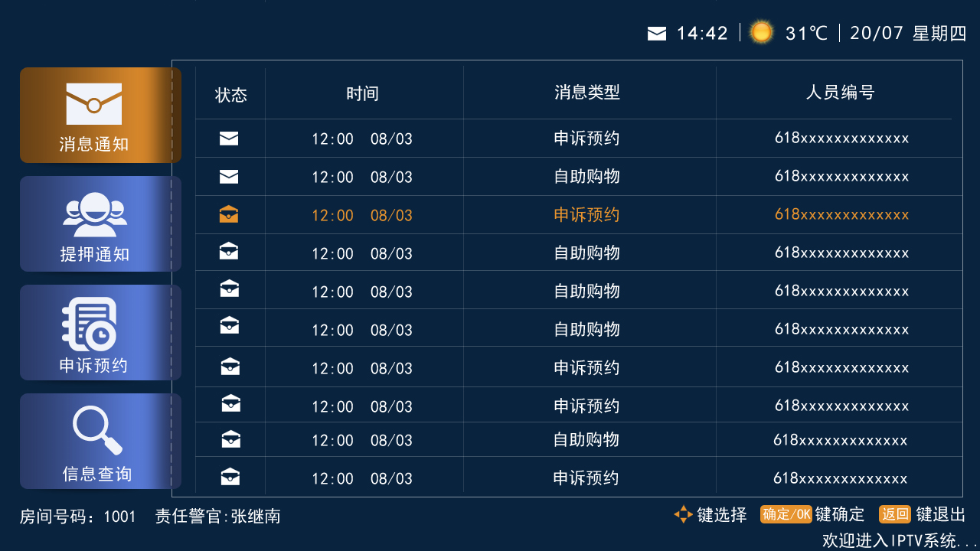980x551 pixels.
Task: Click the orange directional arrows icon
Action: click(683, 514)
